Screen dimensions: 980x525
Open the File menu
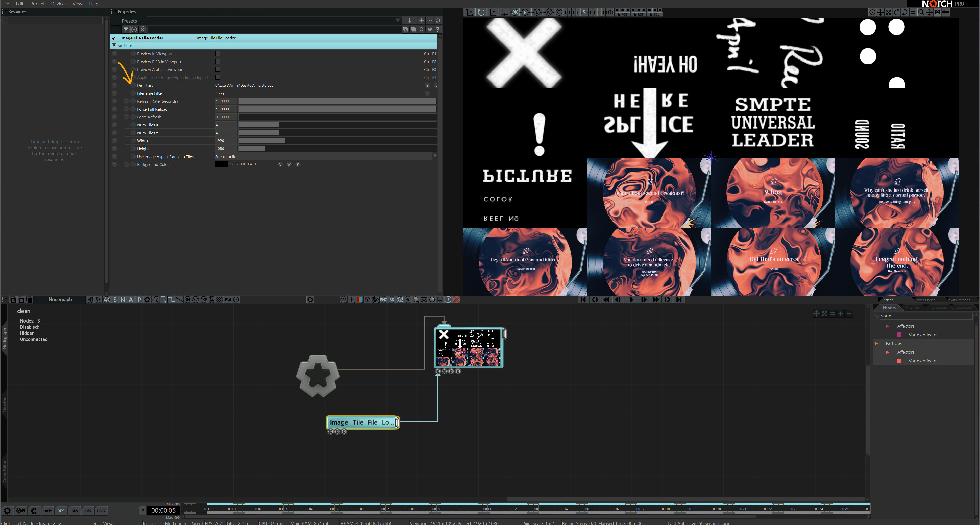(x=6, y=4)
